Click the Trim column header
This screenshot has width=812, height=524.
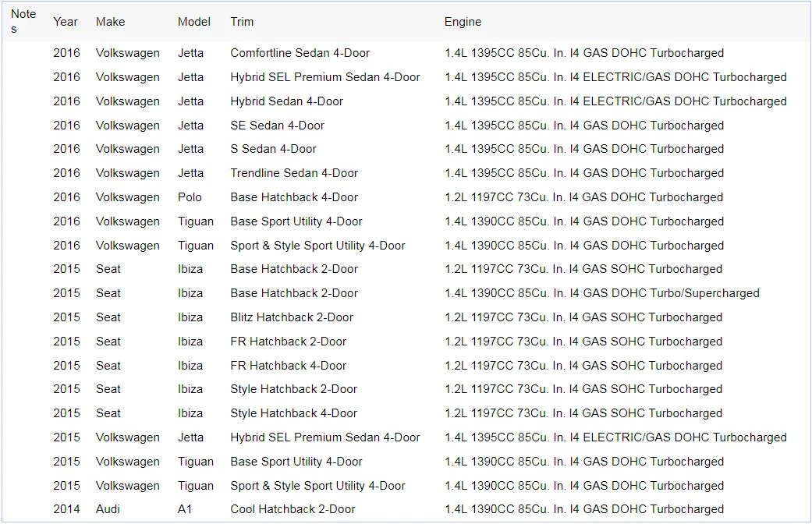242,22
